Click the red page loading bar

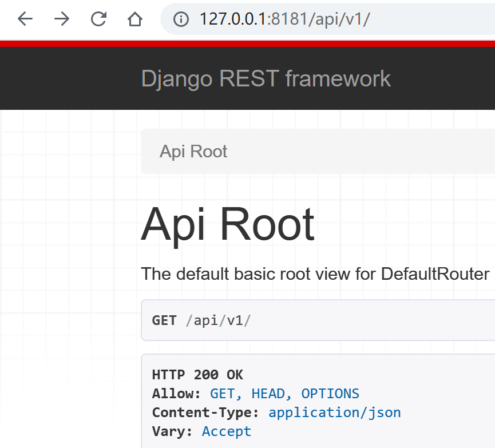[x=247, y=42]
